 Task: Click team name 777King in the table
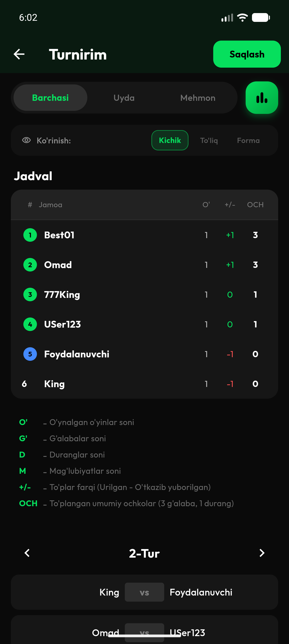click(x=62, y=294)
